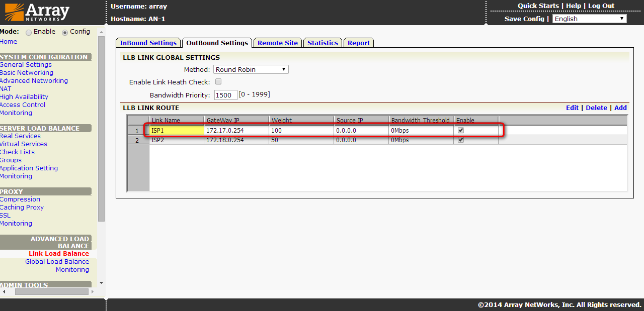The width and height of the screenshot is (644, 311).
Task: Open the Statistics tab
Action: click(323, 43)
